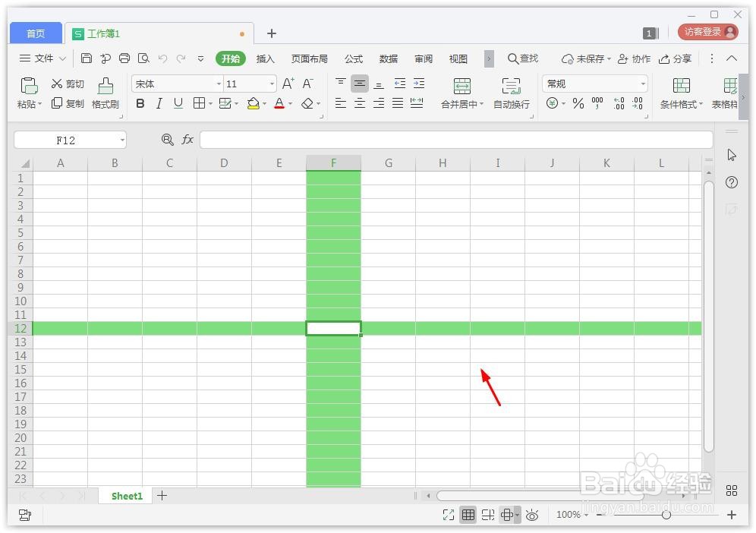Click the Font Color A icon
756x533 pixels.
click(279, 103)
